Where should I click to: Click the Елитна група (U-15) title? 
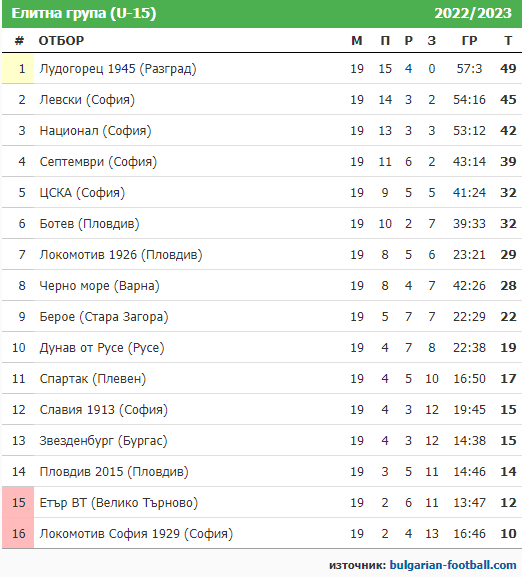84,13
